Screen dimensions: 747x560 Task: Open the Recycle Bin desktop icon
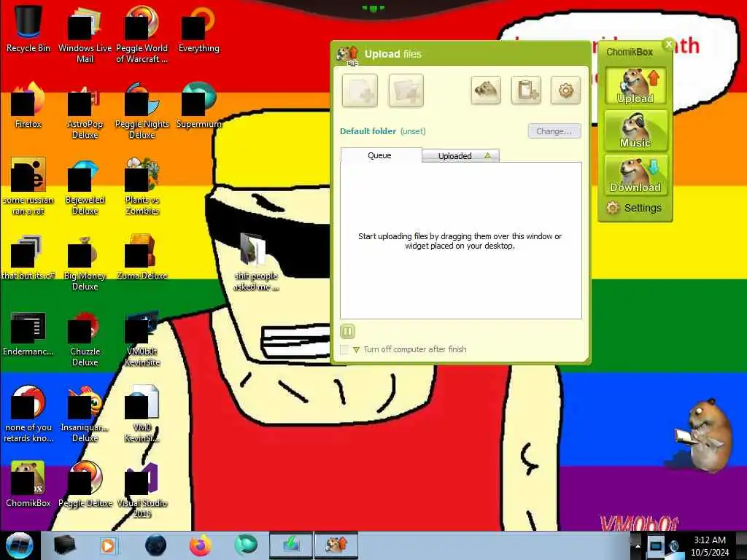click(x=28, y=28)
